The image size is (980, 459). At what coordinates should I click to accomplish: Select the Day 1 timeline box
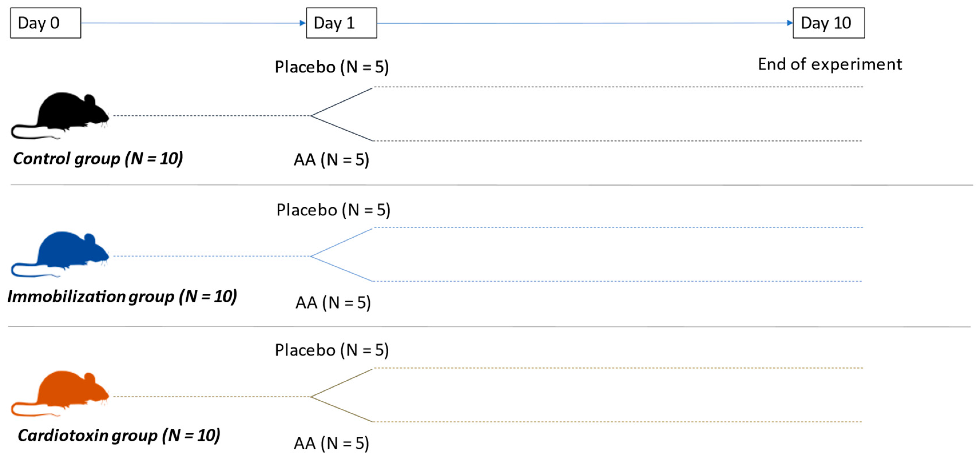341,23
